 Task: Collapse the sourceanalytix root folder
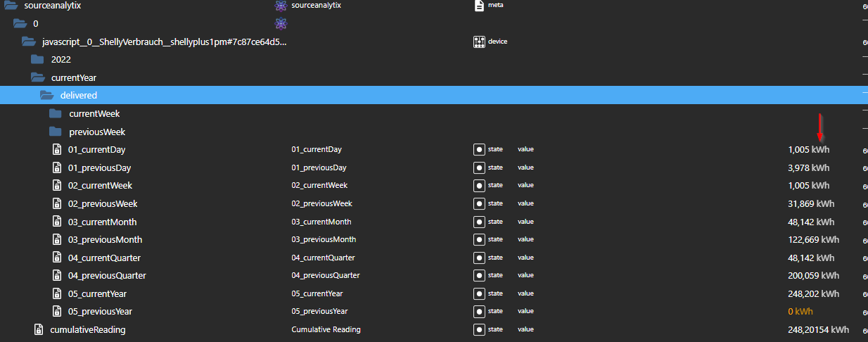tap(11, 6)
